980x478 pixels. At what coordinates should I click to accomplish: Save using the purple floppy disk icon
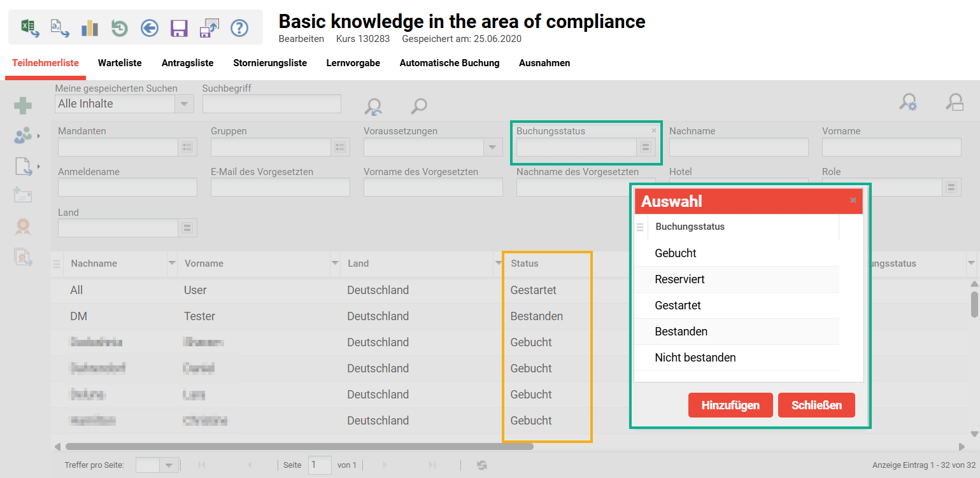click(179, 27)
